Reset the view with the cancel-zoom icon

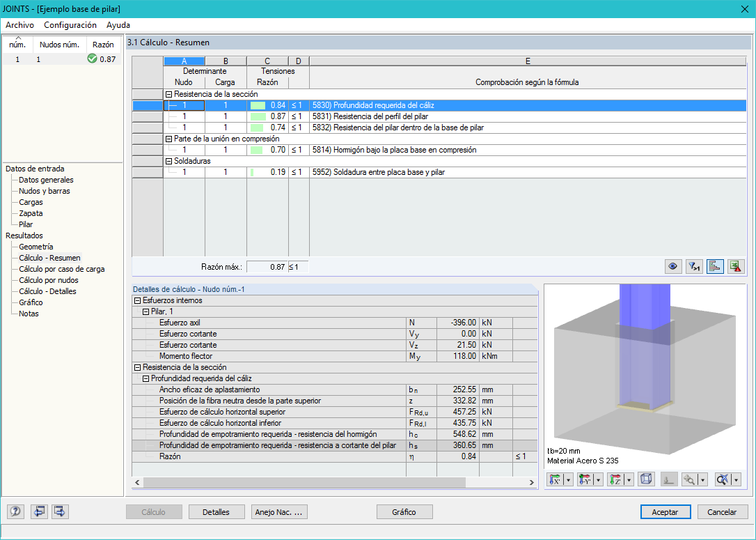722,479
